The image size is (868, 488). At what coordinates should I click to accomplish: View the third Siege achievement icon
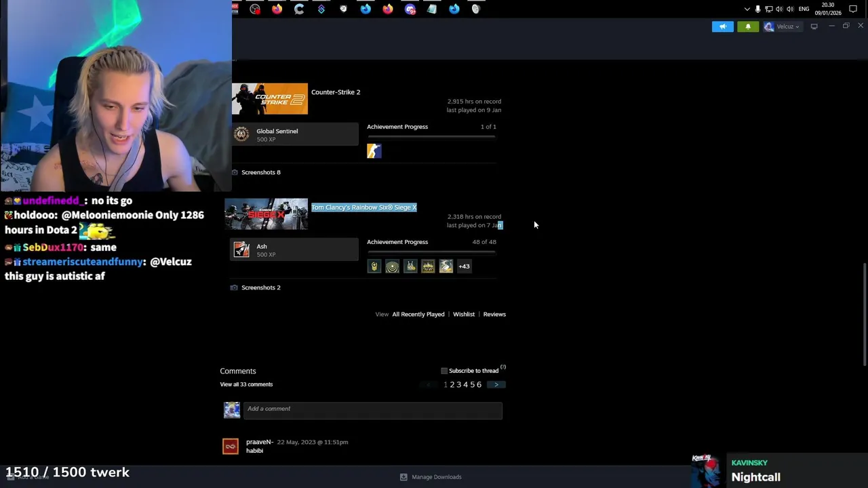[x=410, y=266]
